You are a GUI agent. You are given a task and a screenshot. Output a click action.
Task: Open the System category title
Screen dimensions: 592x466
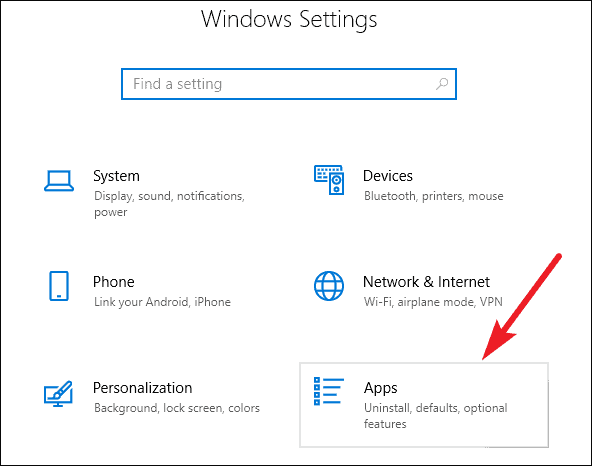pyautogui.click(x=116, y=176)
